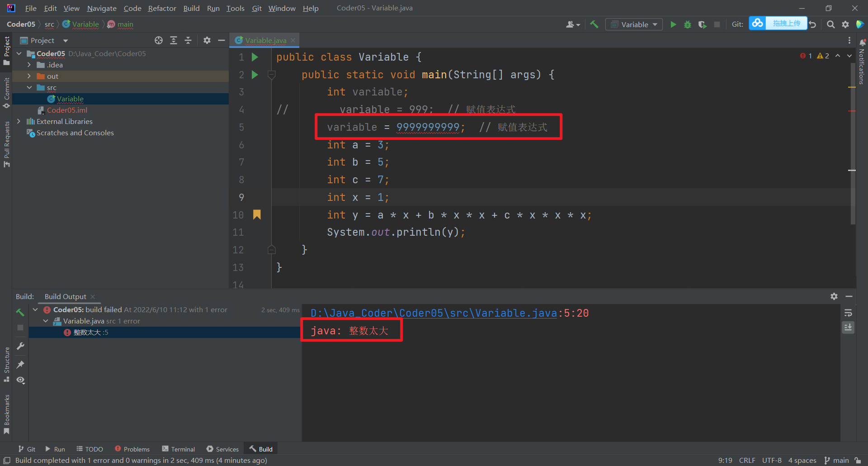Run with coverage icon
Screen dimensions: 868x466
[702, 24]
